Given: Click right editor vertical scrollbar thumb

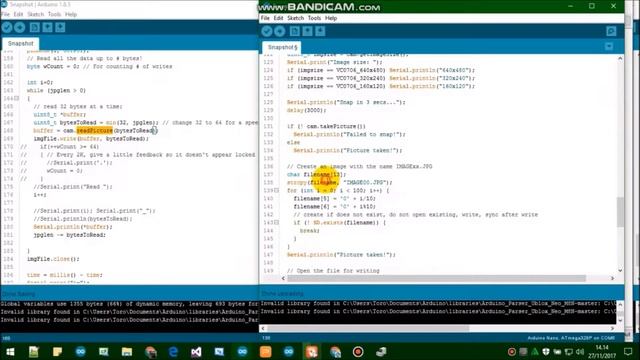Looking at the screenshot, I should [x=620, y=211].
